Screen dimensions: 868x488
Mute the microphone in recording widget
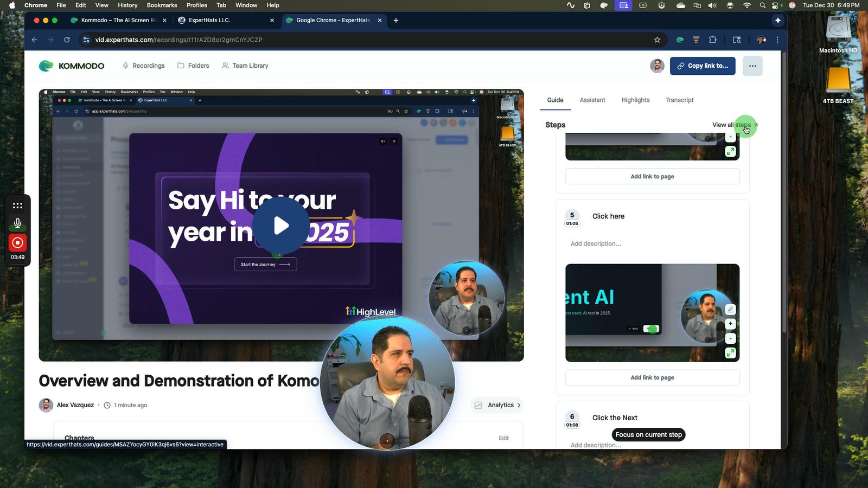coord(17,223)
